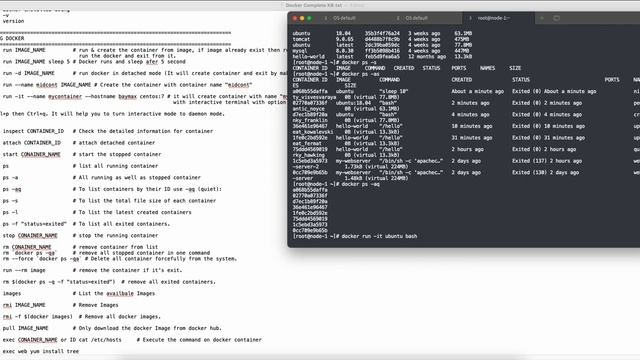Click the 'docker run -it ubuntu bash' prompt line
Image resolution: width=640 pixels, height=360 pixels.
(x=355, y=236)
